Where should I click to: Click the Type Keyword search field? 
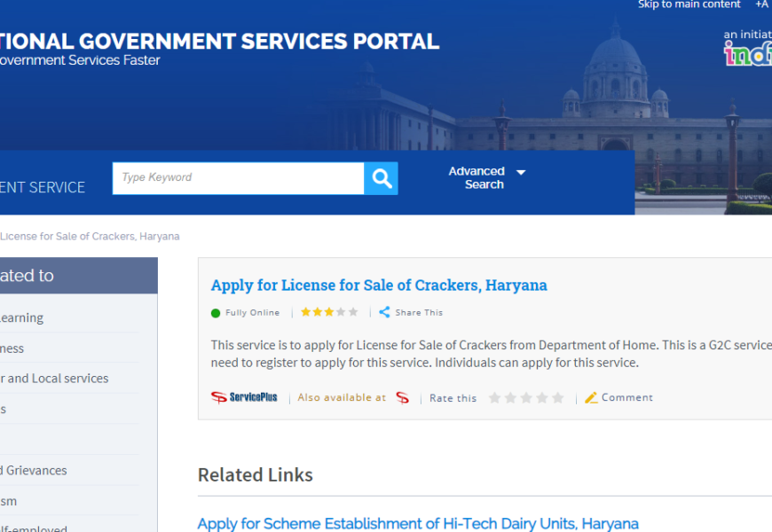click(x=238, y=178)
